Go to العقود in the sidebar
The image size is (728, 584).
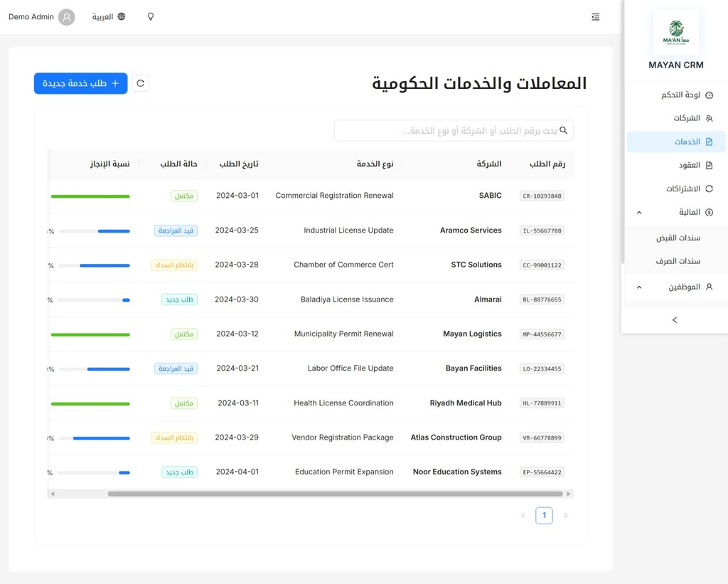[689, 165]
